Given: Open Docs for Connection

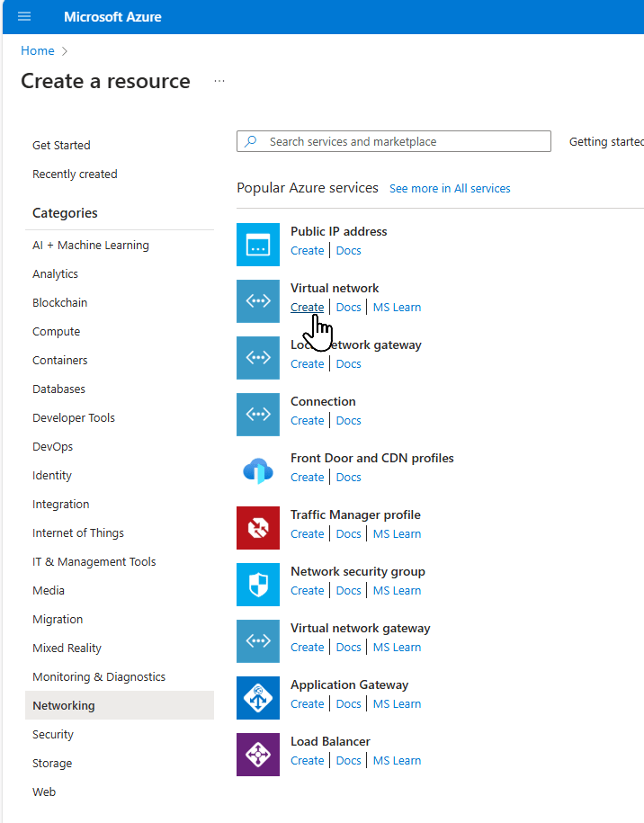Looking at the screenshot, I should coord(348,421).
